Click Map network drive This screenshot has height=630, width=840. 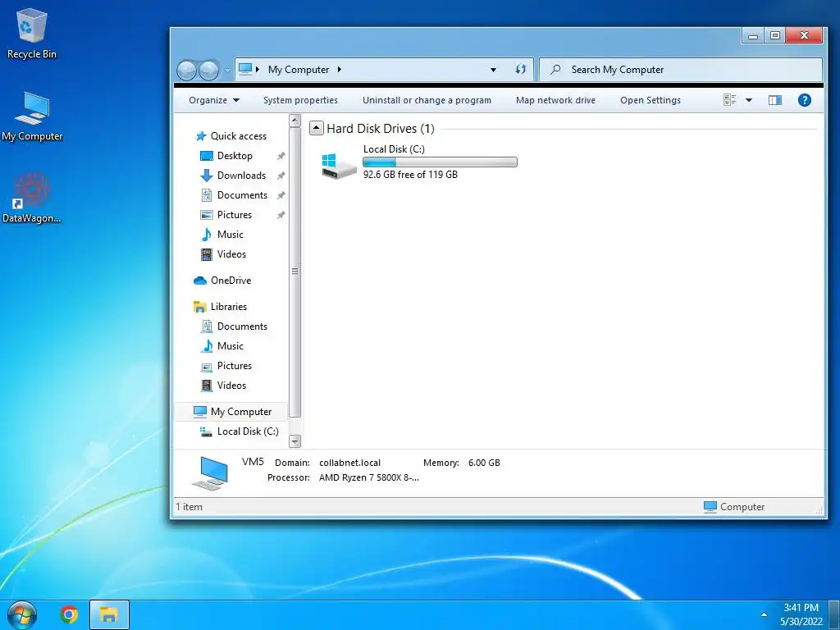click(x=555, y=100)
